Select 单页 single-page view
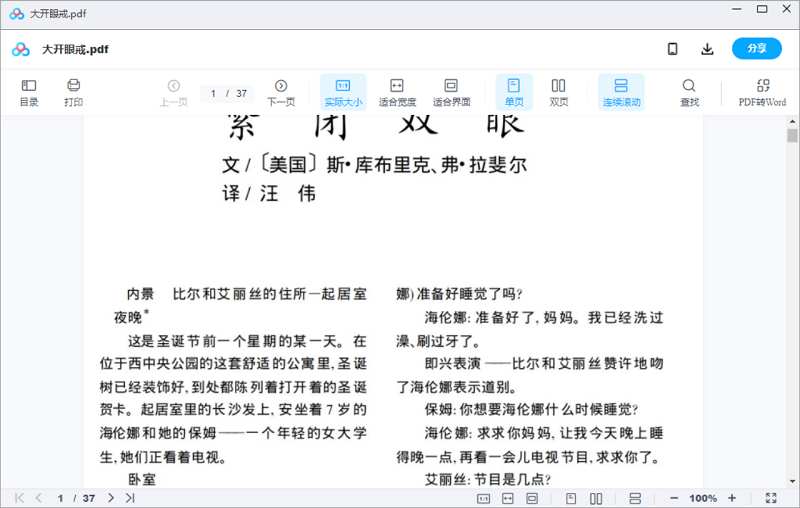This screenshot has width=800, height=508. 514,92
